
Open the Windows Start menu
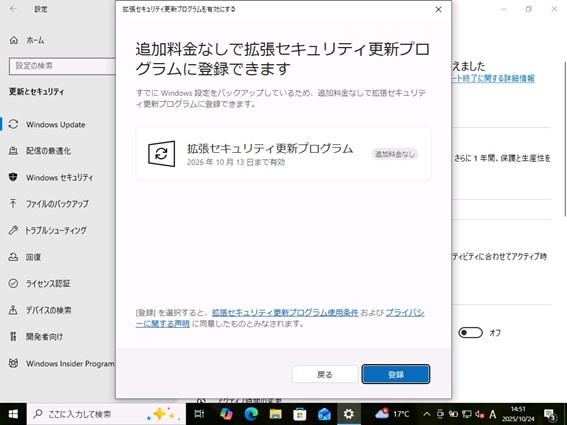point(13,414)
